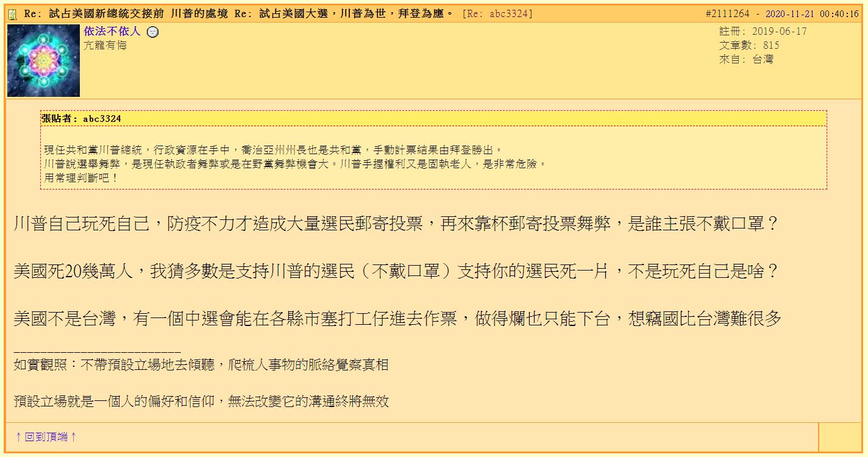This screenshot has width=868, height=457.
Task: Follow the [Re: abc3324] parent post link
Action: (498, 14)
